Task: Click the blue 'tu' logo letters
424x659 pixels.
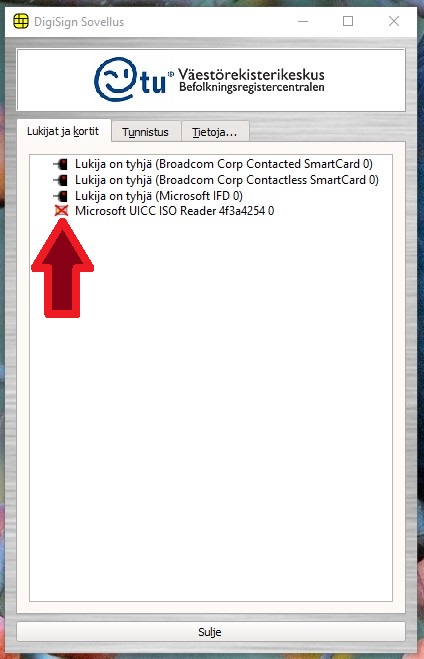Action: (x=153, y=83)
